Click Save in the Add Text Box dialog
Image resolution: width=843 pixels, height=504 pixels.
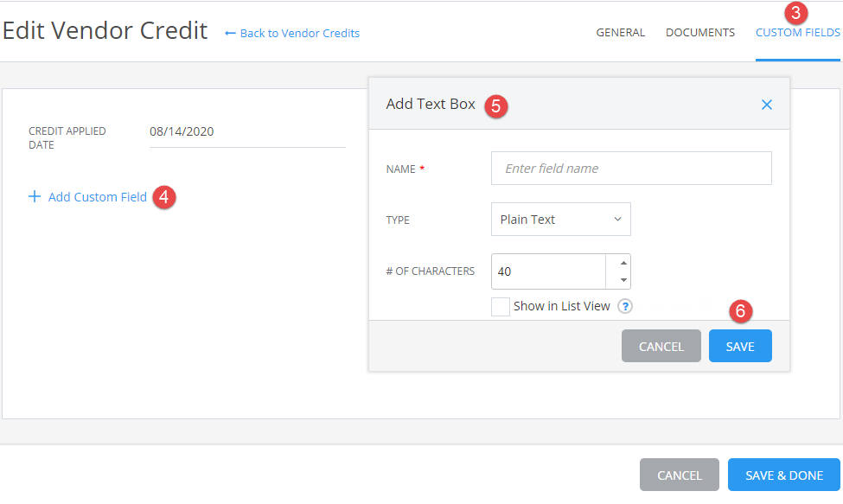pos(740,346)
